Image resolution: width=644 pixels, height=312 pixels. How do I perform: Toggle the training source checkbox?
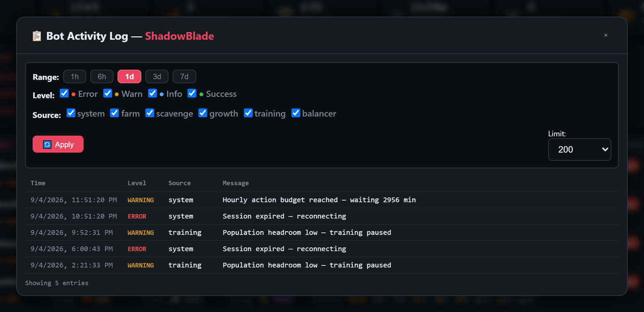tap(248, 113)
